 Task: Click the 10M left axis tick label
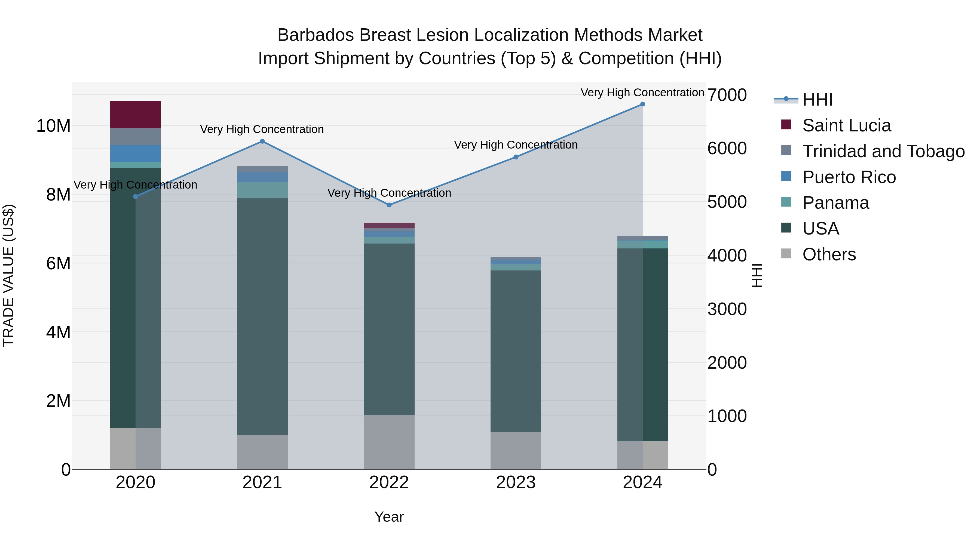pyautogui.click(x=53, y=126)
